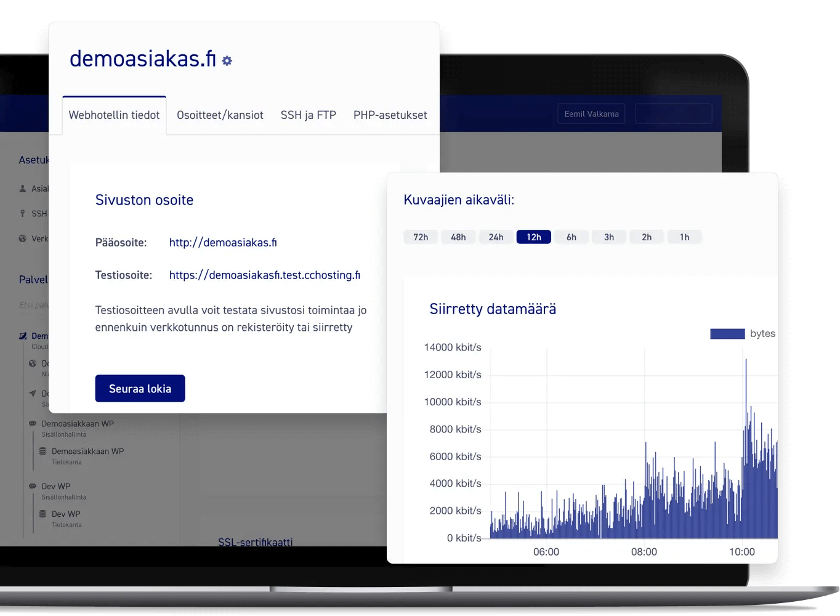Click the Etsi pal search field in sidebar
Screen dimensions: 840x616
coord(34,305)
